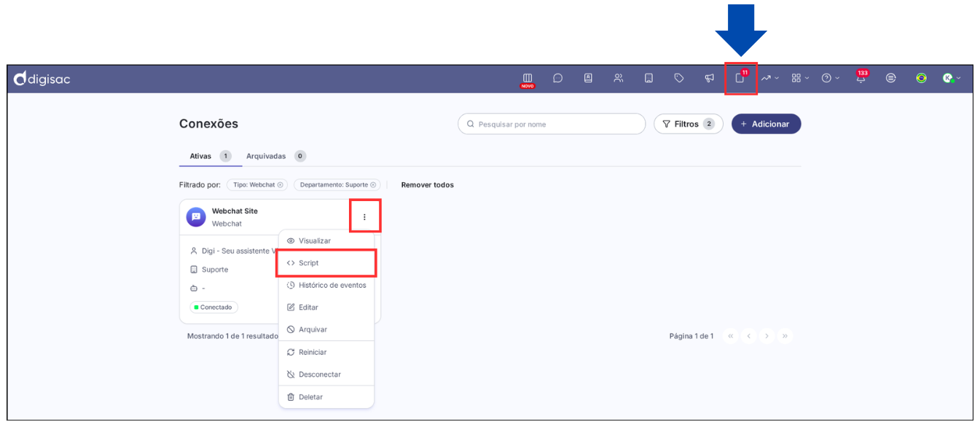Open the people/users icon in navbar
Screen dimensions: 980x427
pos(619,78)
